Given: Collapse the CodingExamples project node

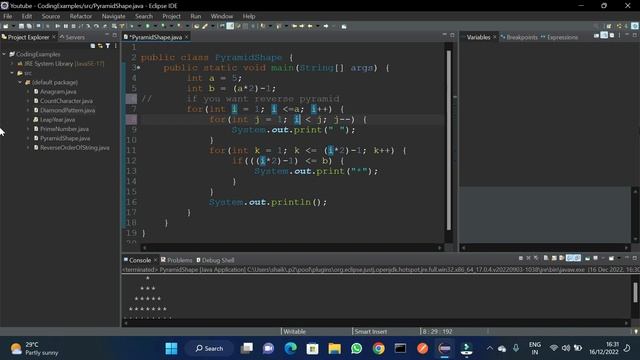Looking at the screenshot, I should point(4,54).
